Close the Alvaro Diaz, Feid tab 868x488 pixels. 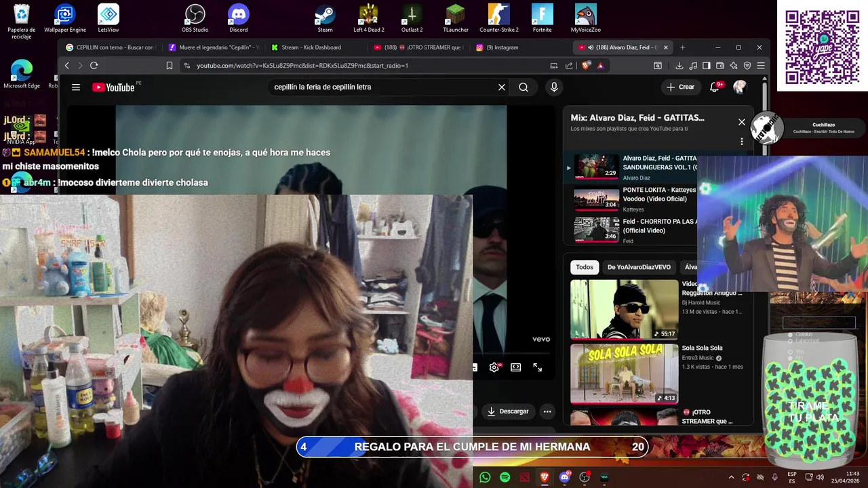(x=666, y=47)
